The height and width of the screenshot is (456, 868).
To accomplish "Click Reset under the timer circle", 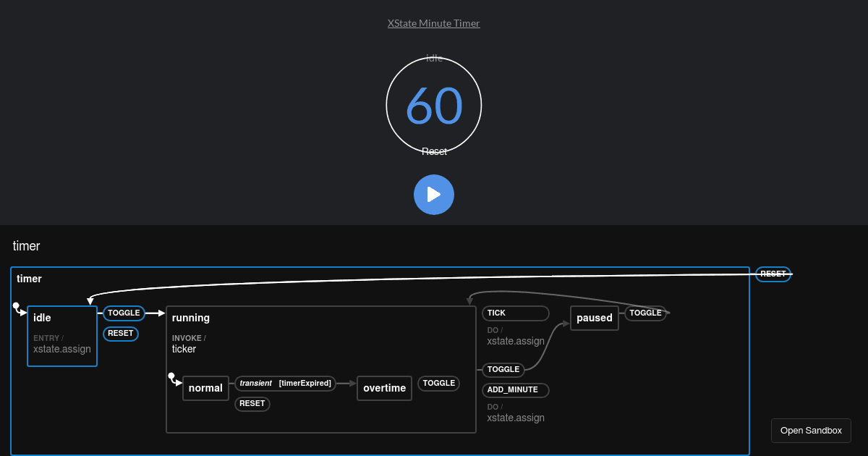I will point(434,151).
